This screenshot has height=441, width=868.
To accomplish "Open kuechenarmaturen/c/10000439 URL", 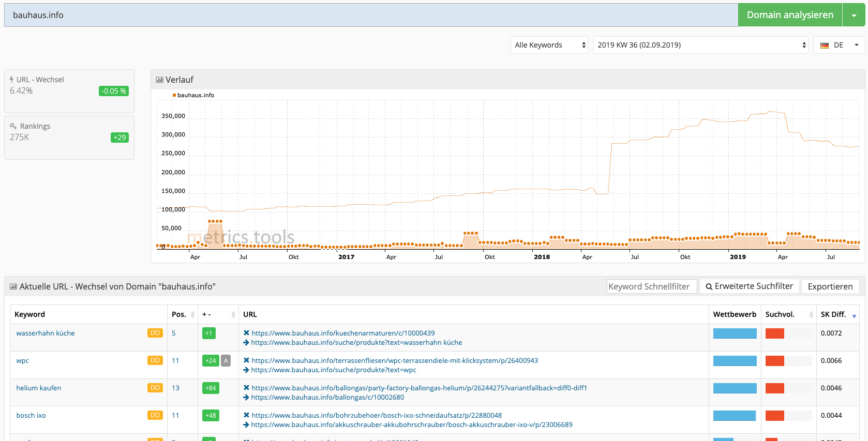I will [343, 333].
